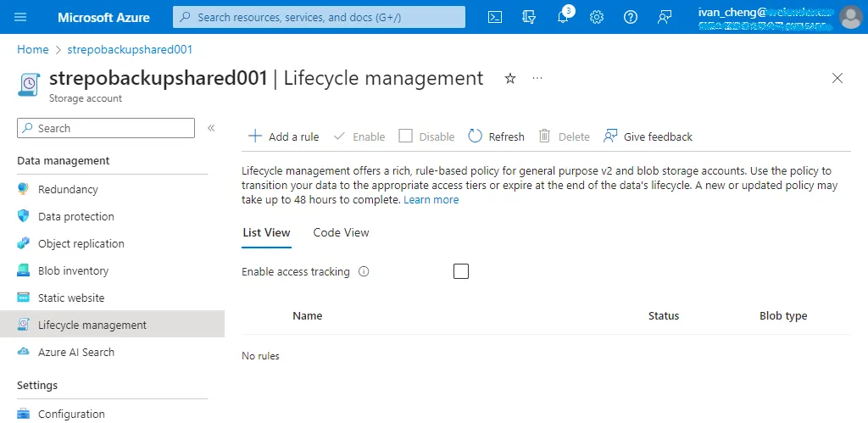Open the Learn more link
868x423 pixels.
[x=431, y=200]
